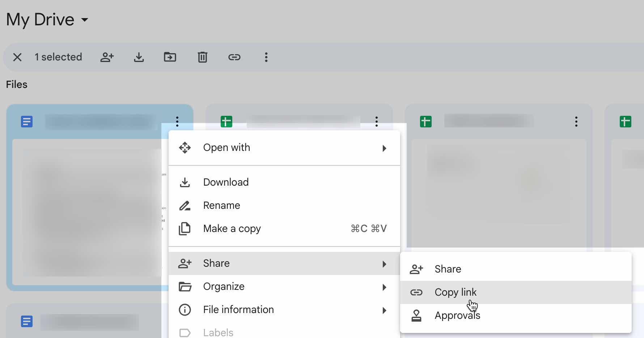This screenshot has width=644, height=338.
Task: Open the My Drive dropdown arrow
Action: point(85,20)
